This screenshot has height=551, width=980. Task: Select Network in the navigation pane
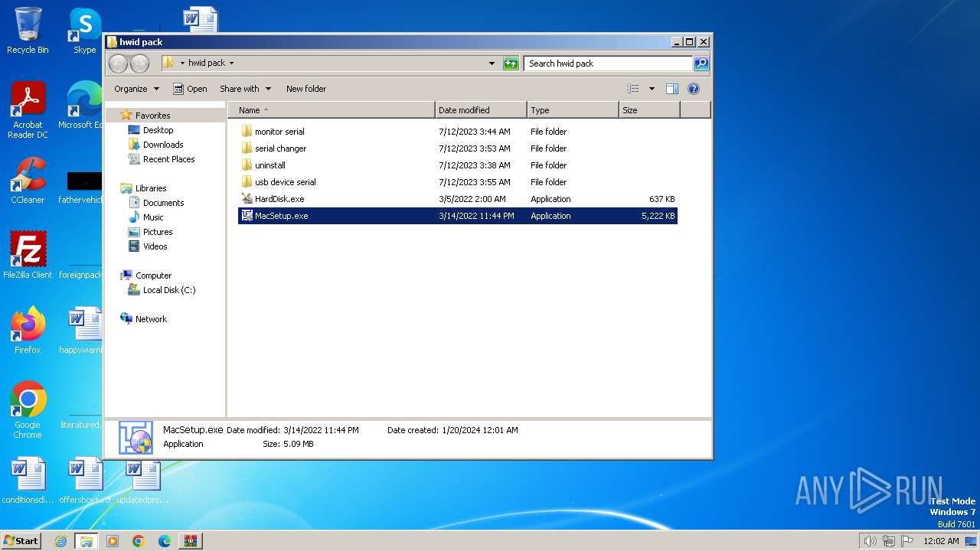click(151, 319)
